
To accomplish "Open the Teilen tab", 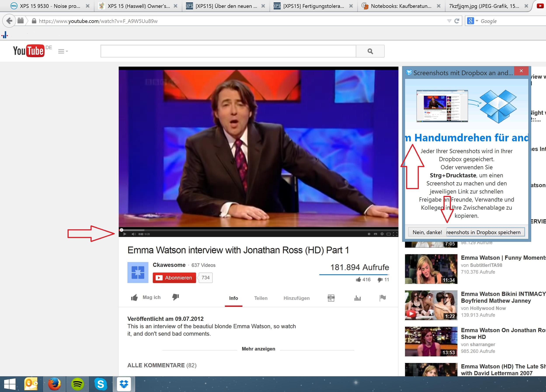I will [261, 298].
